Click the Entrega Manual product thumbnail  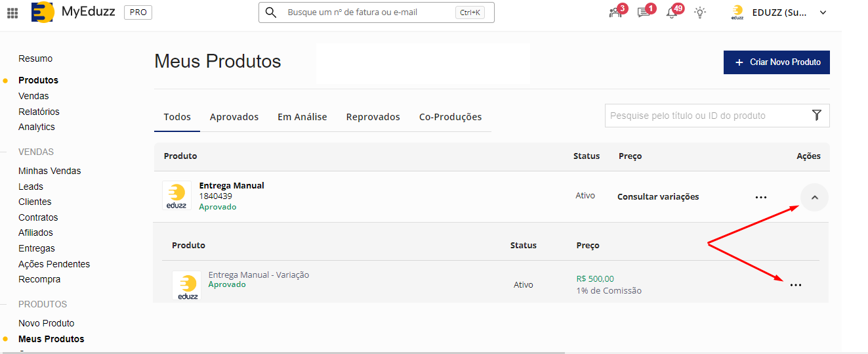coord(177,196)
